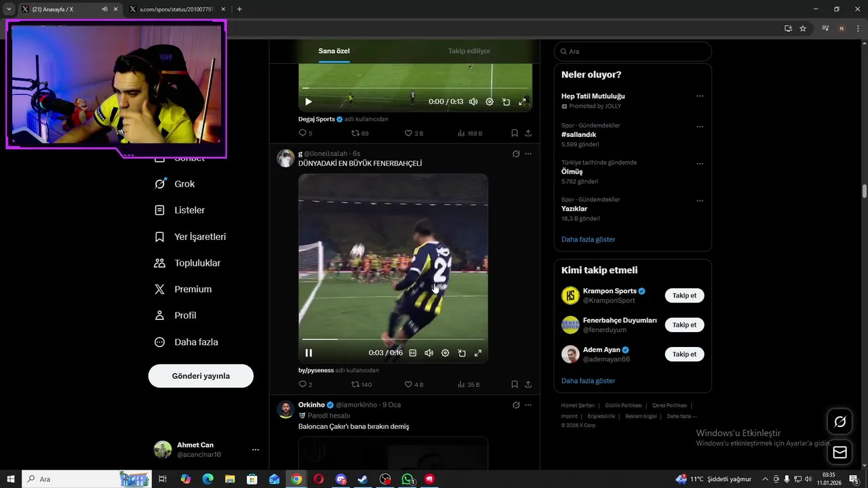Open Grok action on @lionellsalah post
Viewport: 868px width, 488px height.
pos(516,154)
